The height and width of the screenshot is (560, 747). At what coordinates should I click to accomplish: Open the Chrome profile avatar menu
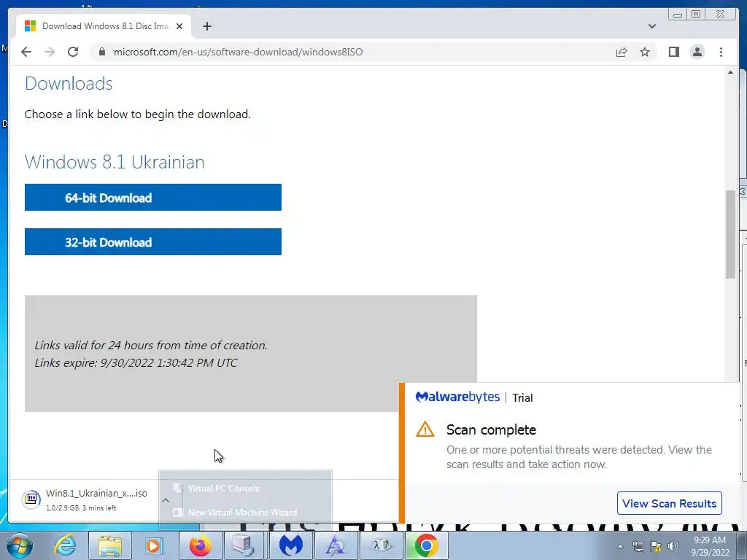[x=697, y=52]
